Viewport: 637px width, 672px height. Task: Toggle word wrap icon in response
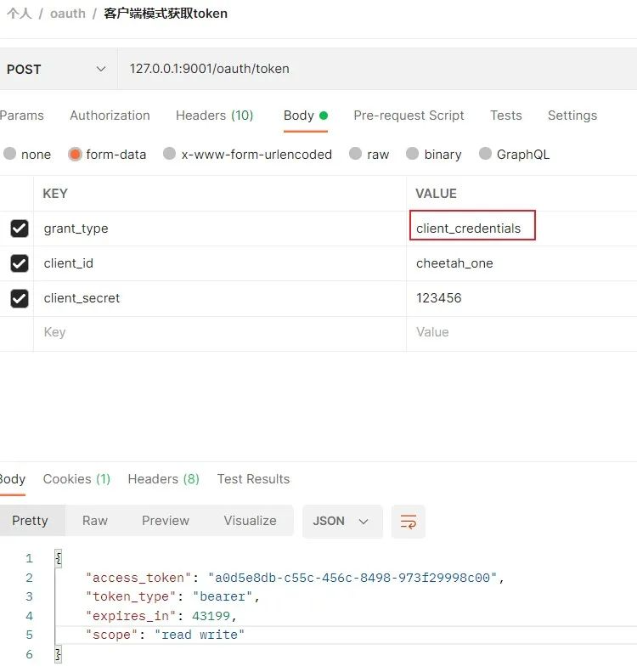pos(408,522)
